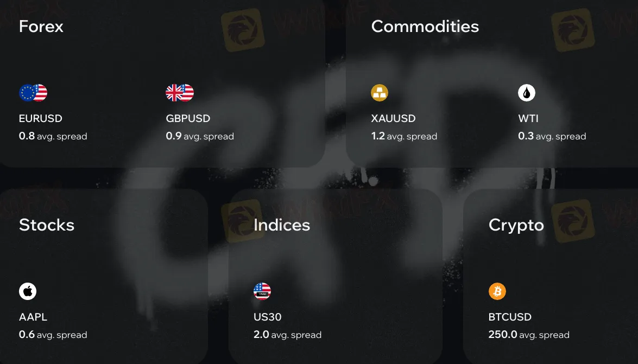
Task: Select the AAPL ticker label
Action: (x=33, y=317)
